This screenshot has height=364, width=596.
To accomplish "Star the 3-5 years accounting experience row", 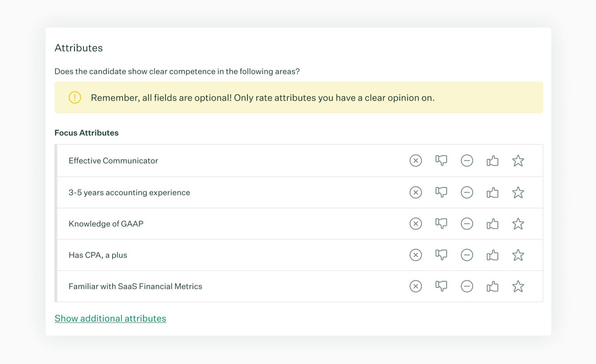I will point(518,192).
